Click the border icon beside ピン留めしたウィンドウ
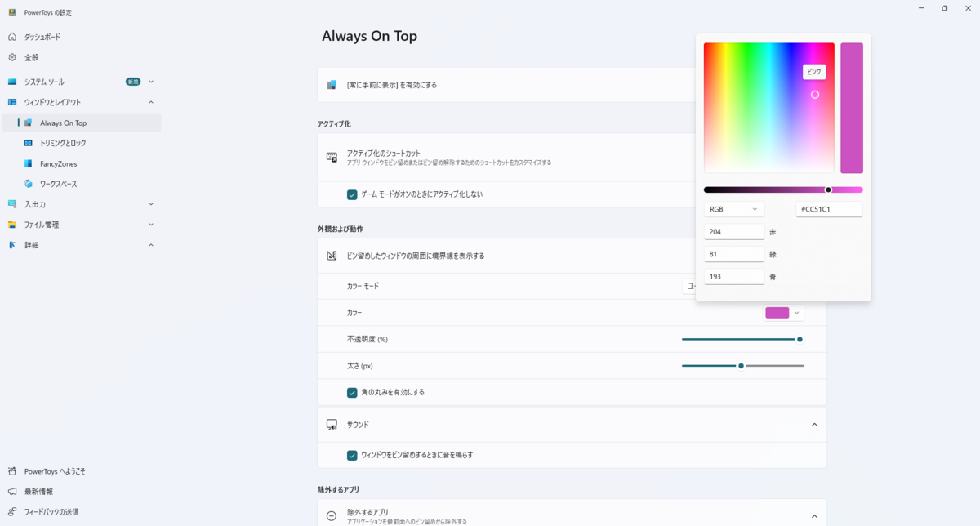Screen dimensions: 980x526 click(x=332, y=256)
